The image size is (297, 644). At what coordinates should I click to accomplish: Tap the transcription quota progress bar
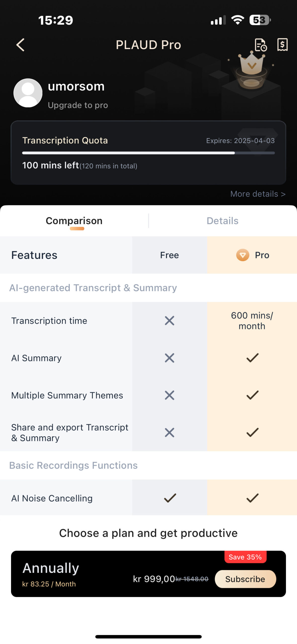(148, 153)
